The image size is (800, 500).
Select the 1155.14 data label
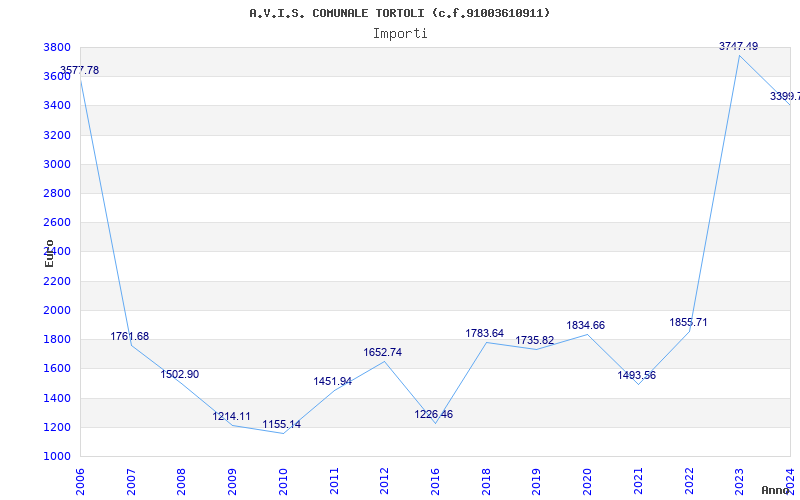(282, 424)
